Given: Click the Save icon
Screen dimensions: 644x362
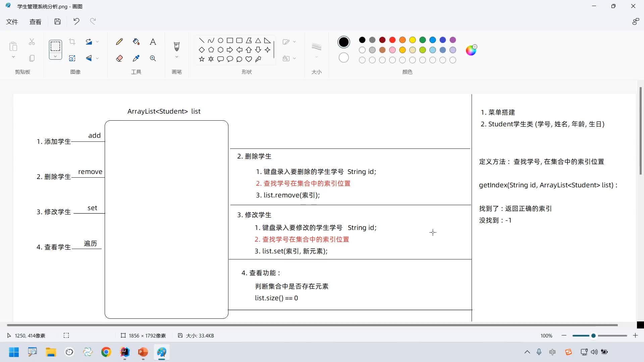Looking at the screenshot, I should coord(57,21).
